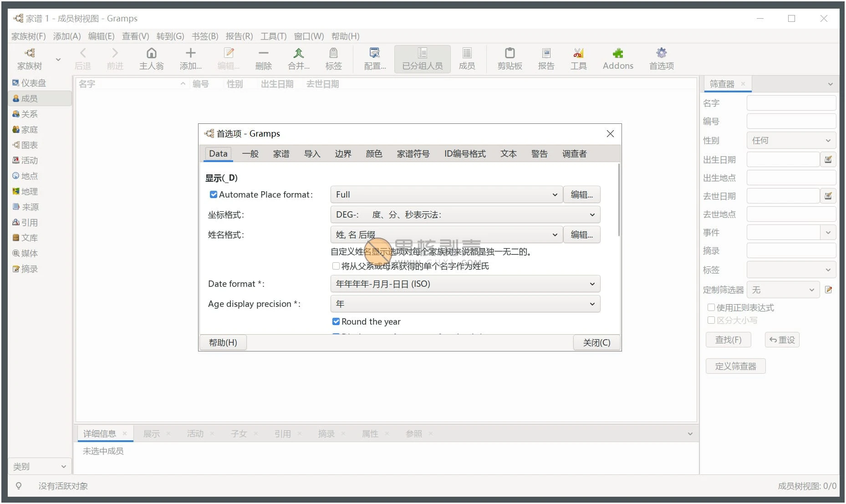This screenshot has height=504, width=846.
Task: Click the Home person (主人翁) icon
Action: 151,54
